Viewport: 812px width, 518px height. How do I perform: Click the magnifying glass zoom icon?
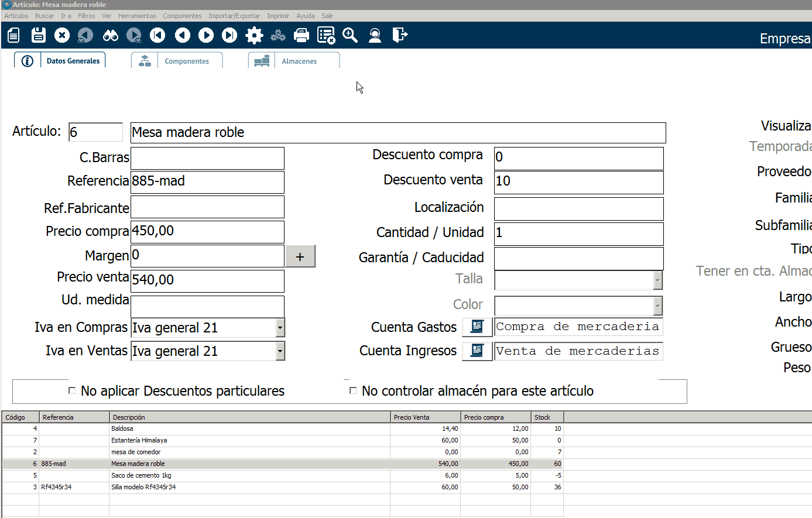350,35
